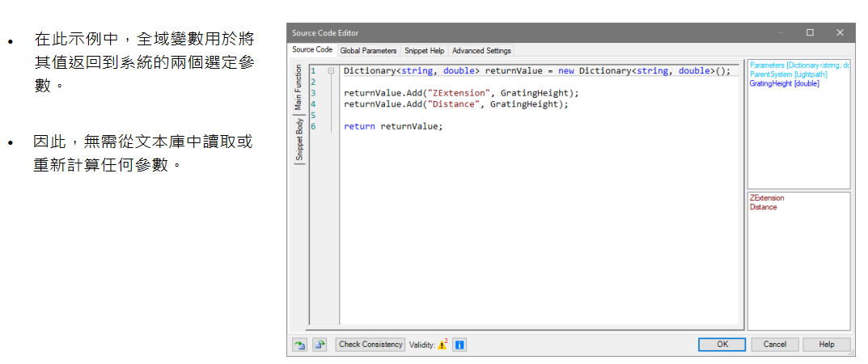Click the import snippet icon button
This screenshot has width=868, height=364.
point(299,345)
